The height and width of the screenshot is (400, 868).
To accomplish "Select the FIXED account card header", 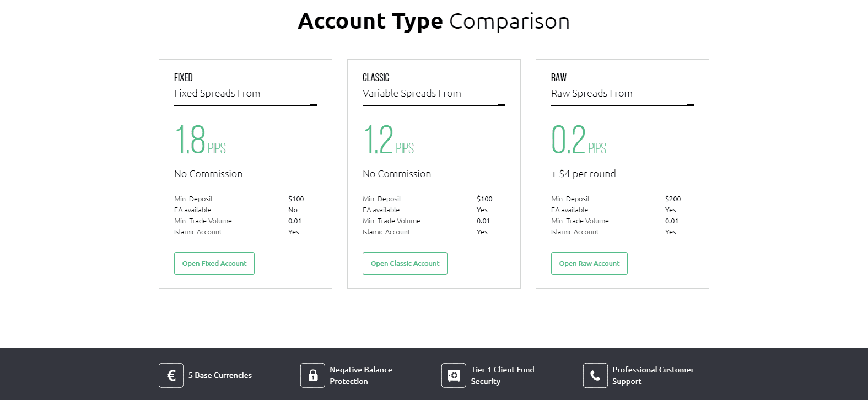I will [x=184, y=77].
